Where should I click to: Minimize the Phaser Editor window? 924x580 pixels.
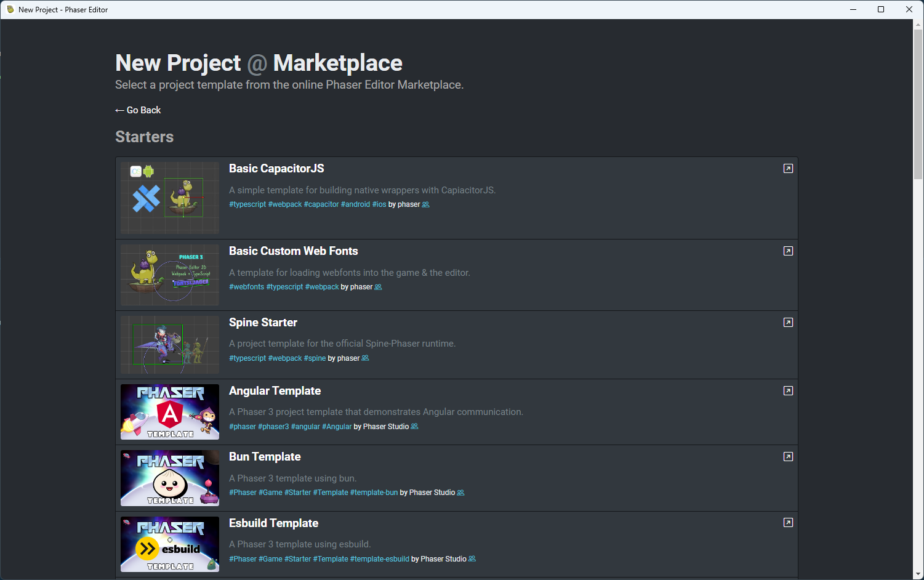[853, 9]
